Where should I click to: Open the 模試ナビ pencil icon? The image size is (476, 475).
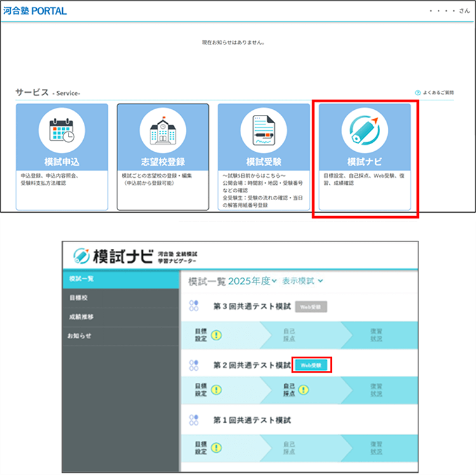pyautogui.click(x=364, y=130)
